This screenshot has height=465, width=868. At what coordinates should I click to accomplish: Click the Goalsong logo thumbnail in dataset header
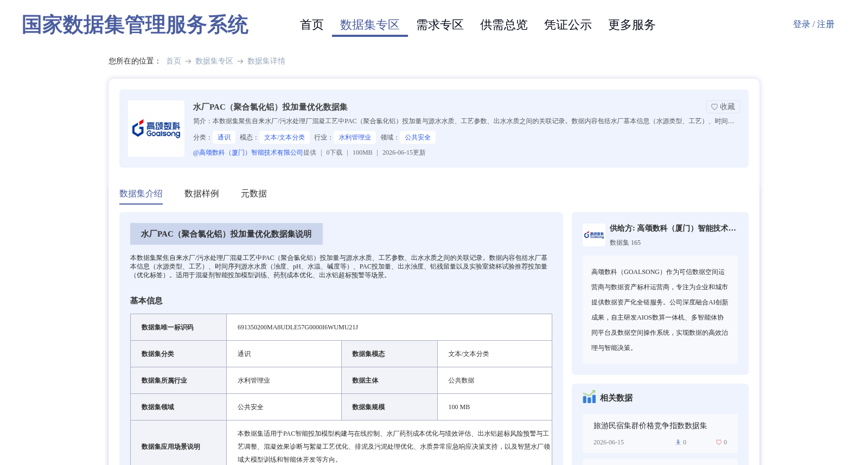click(156, 129)
